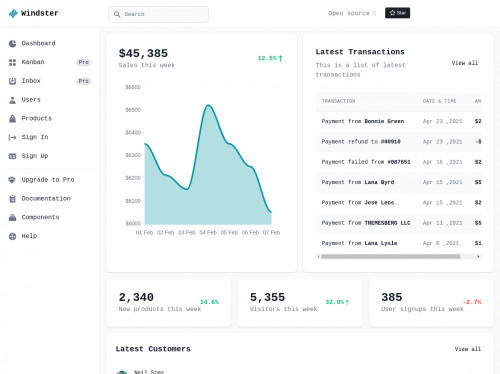
Task: Click the $45,385 sales figure
Action: (x=143, y=53)
